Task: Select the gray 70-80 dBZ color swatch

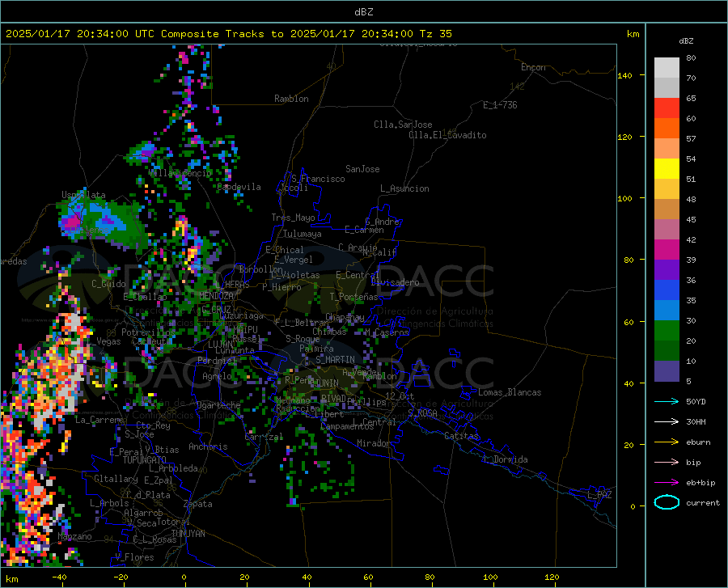Action: 667,68
